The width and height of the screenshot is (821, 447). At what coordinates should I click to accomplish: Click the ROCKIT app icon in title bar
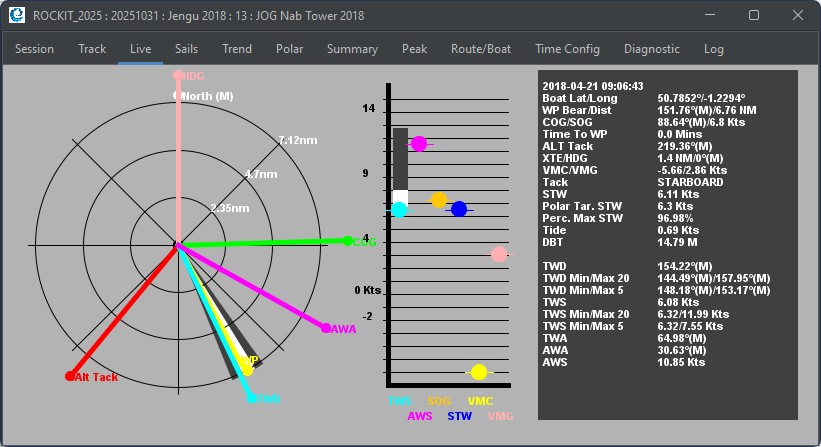pos(16,15)
